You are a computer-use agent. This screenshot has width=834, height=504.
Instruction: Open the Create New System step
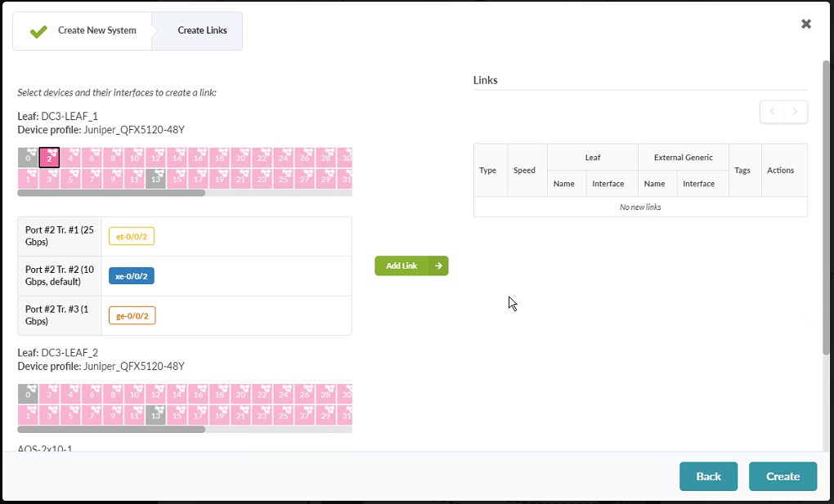[x=83, y=31]
